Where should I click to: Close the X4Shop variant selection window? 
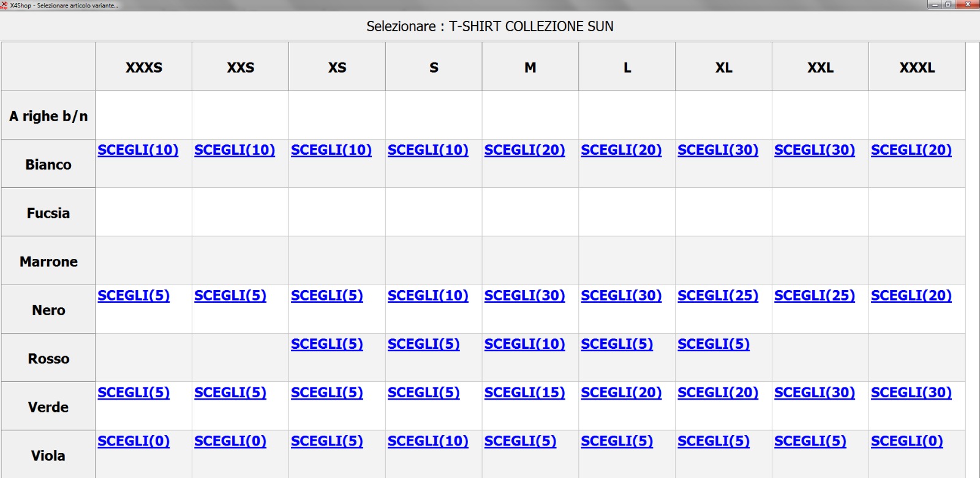968,4
